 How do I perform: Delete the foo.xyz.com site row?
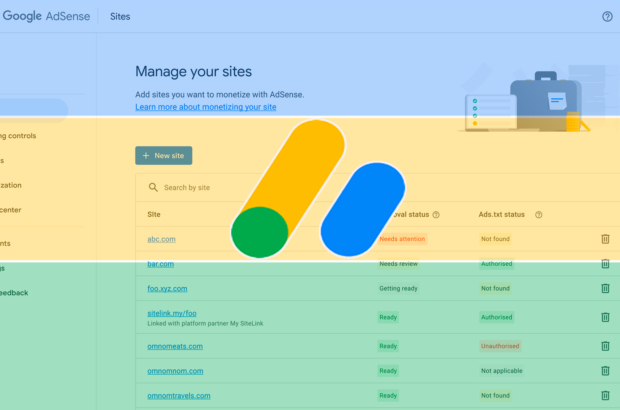tap(605, 288)
